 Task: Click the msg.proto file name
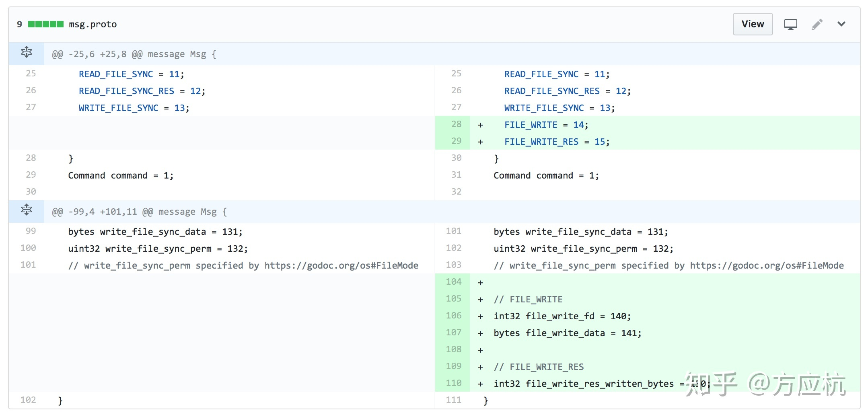click(x=93, y=25)
